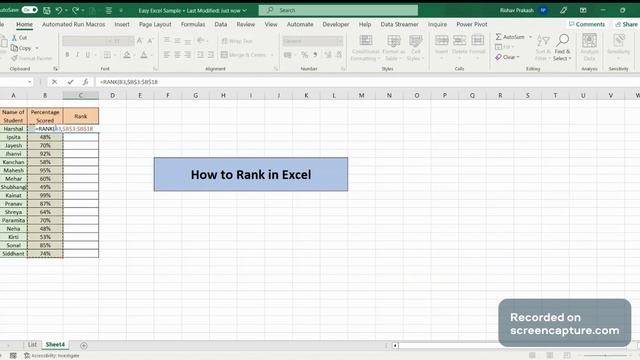Click the Percent Style icon
The width and height of the screenshot is (640, 360).
[x=304, y=55]
